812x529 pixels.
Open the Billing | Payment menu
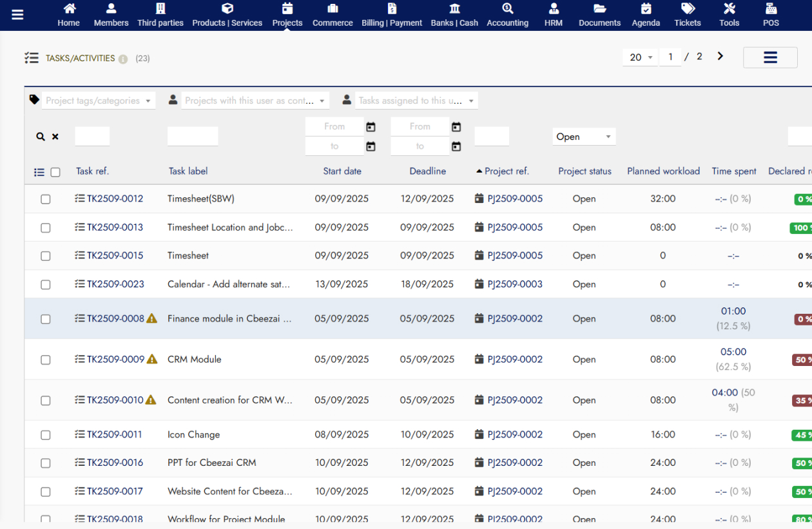coord(392,15)
